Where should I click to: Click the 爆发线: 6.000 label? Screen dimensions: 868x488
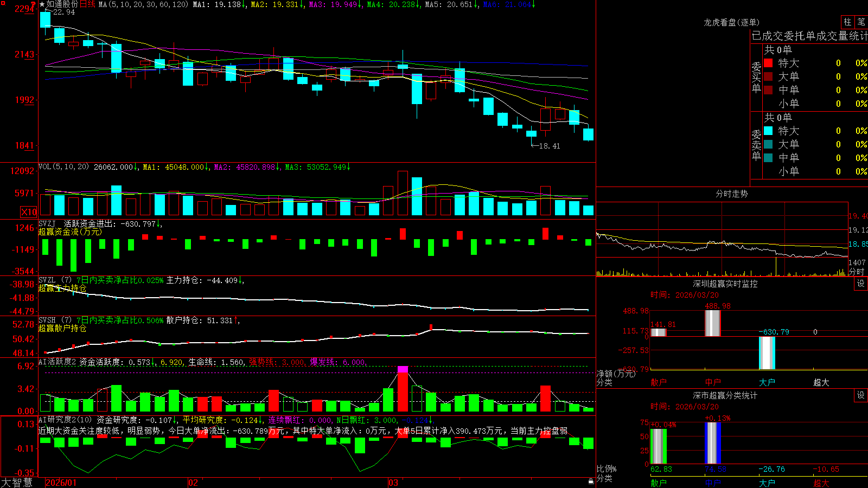338,362
